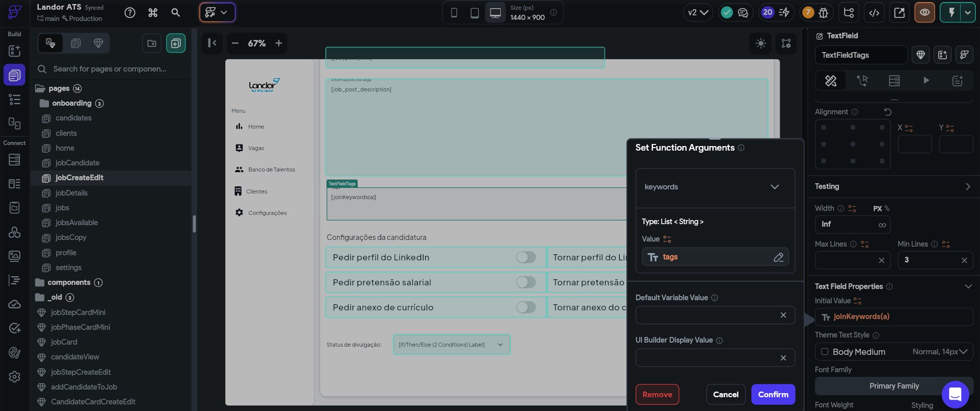
Task: Check the Body Medium theme style checkbox
Action: 824,352
